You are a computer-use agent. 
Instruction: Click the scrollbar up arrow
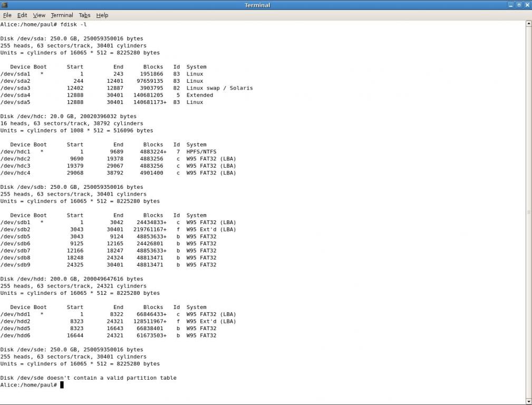pos(529,23)
